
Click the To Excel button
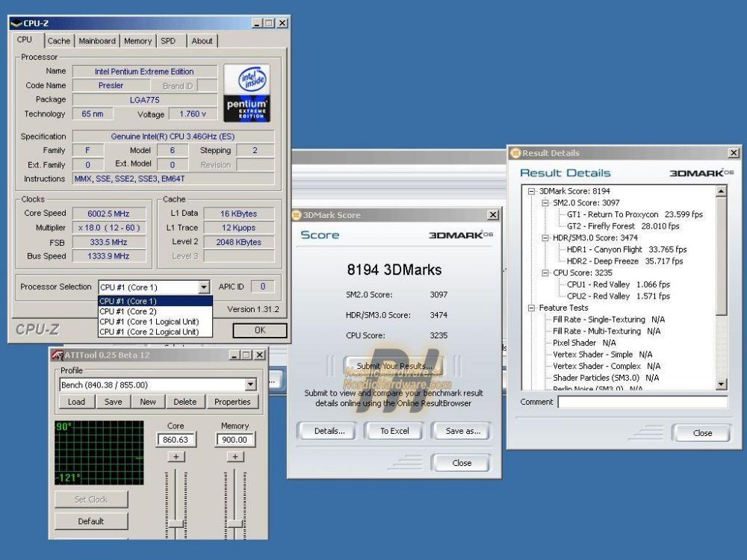coord(394,431)
